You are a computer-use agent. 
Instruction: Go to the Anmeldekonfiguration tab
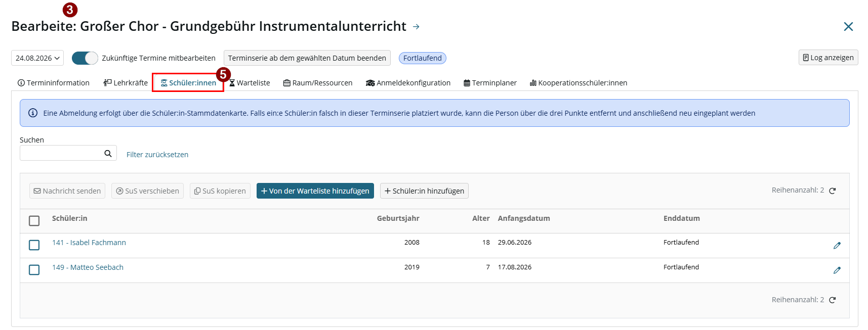tap(408, 83)
